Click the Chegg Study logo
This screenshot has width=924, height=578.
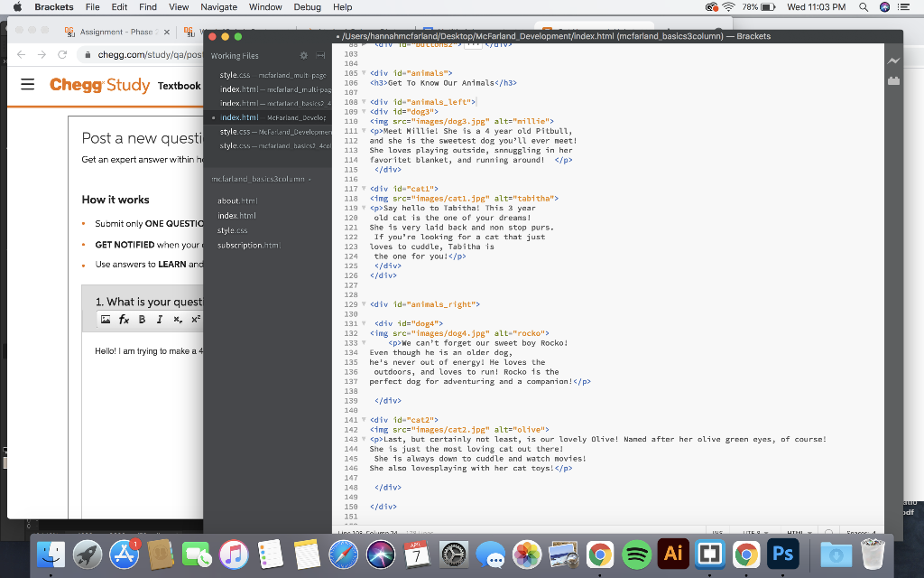pyautogui.click(x=99, y=85)
